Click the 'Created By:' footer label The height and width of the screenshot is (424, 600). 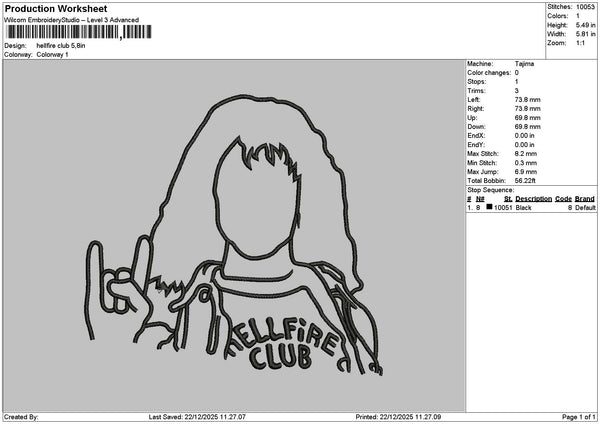pos(21,417)
